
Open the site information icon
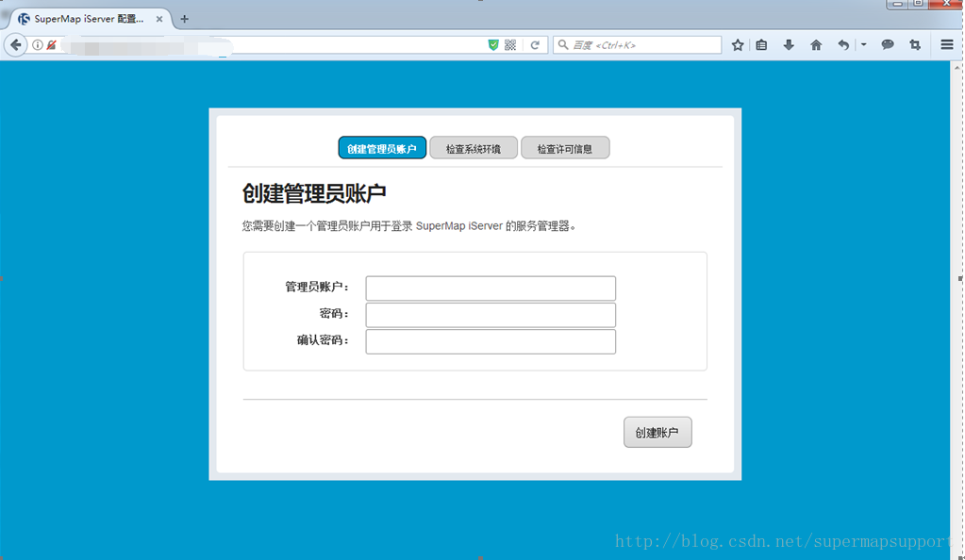point(38,45)
